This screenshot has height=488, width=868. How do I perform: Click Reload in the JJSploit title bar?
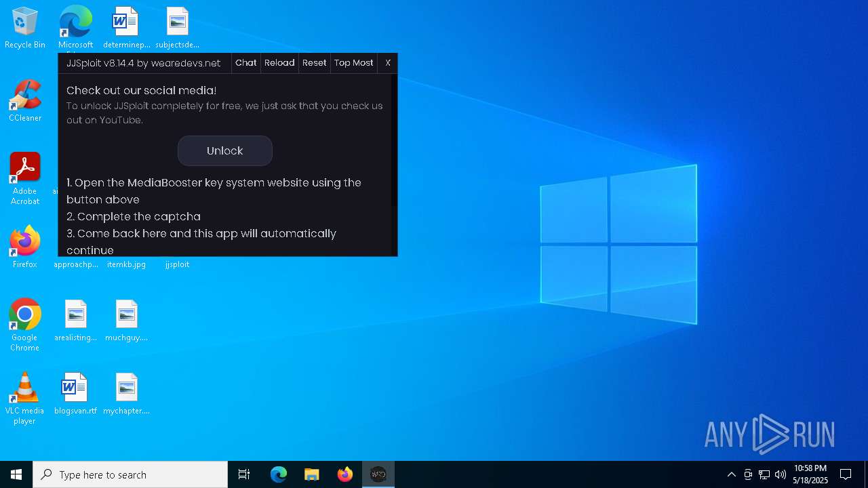pyautogui.click(x=279, y=63)
